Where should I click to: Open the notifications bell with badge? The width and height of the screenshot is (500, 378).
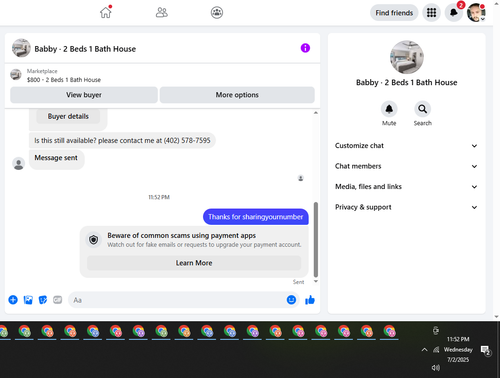pos(453,13)
